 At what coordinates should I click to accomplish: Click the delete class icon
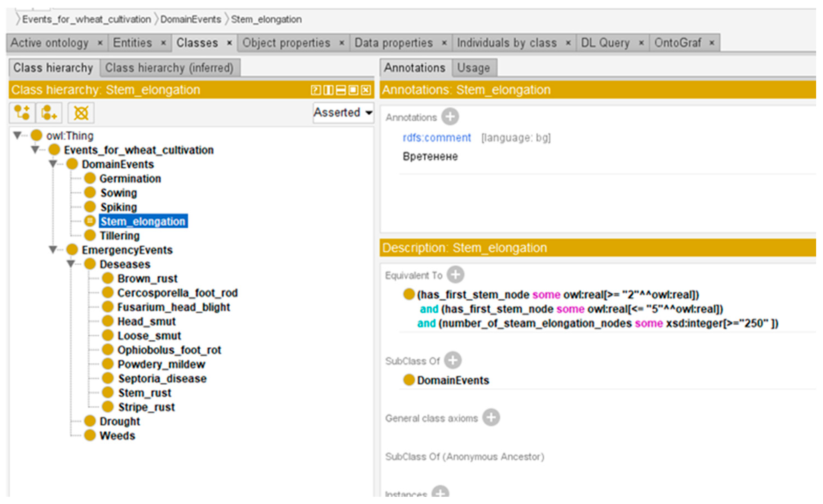click(81, 113)
